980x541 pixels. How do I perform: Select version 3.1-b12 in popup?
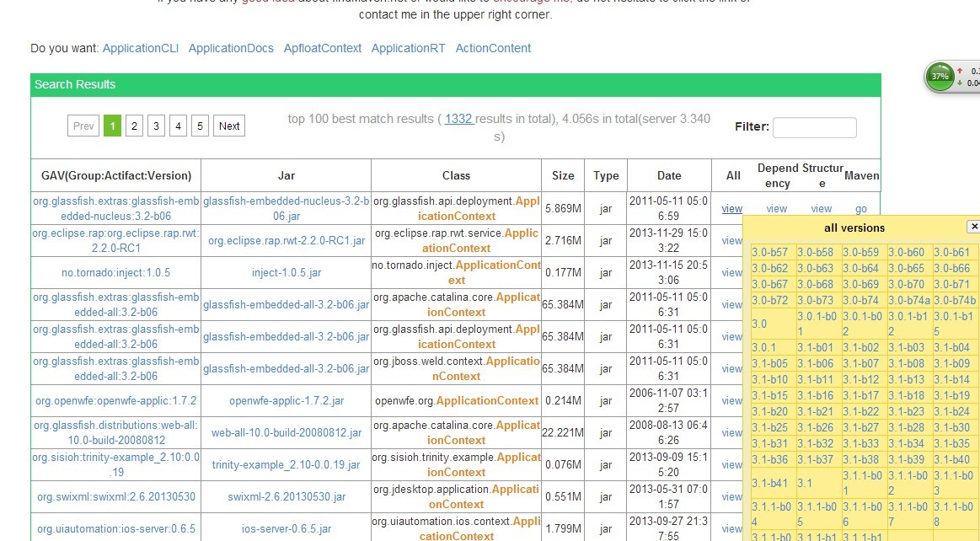[x=860, y=379]
